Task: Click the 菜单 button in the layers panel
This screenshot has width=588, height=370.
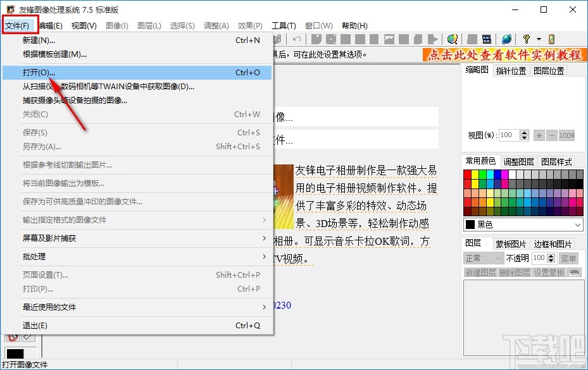Action: [x=568, y=258]
